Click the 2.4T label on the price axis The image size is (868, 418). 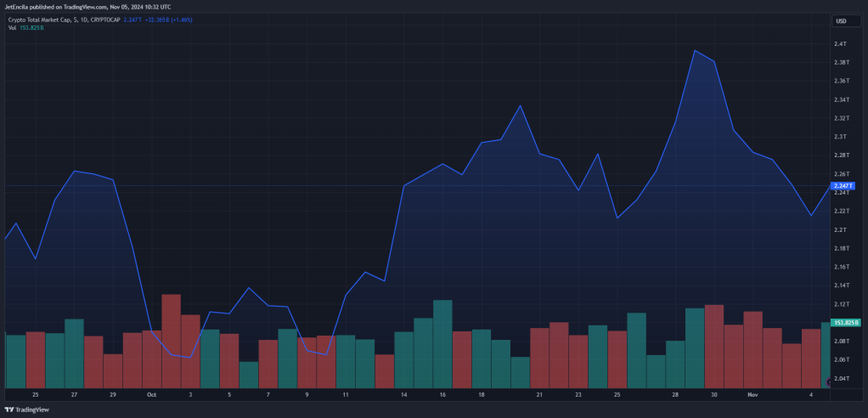pyautogui.click(x=840, y=43)
